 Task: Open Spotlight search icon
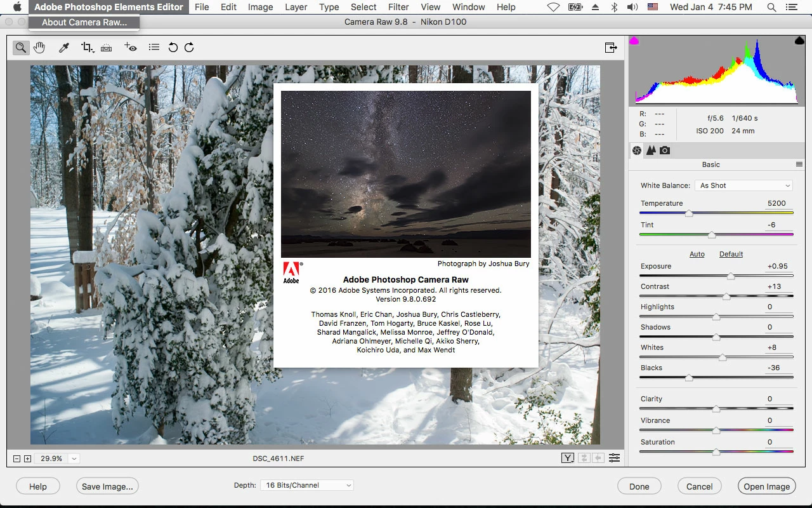(x=771, y=7)
